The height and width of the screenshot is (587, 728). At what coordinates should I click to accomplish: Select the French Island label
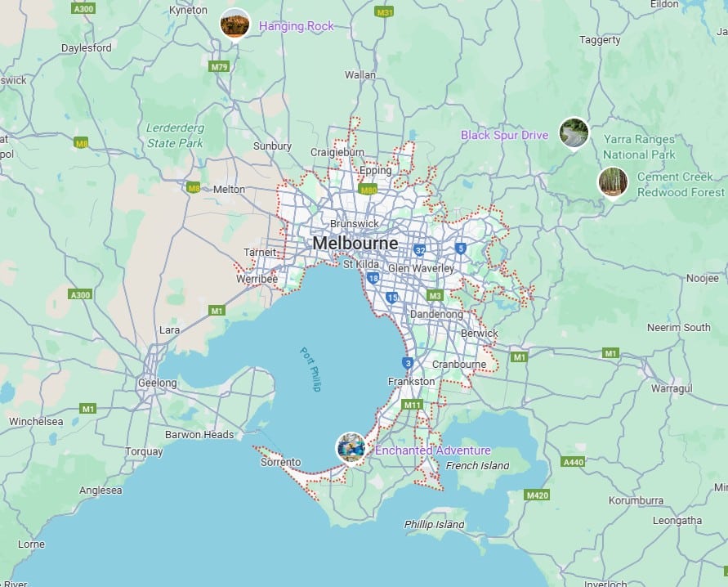click(x=477, y=466)
